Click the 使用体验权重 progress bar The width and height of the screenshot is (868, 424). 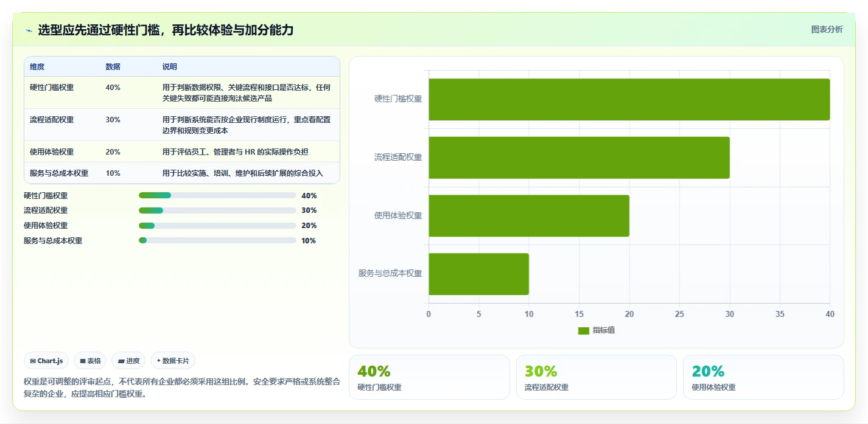pos(217,226)
